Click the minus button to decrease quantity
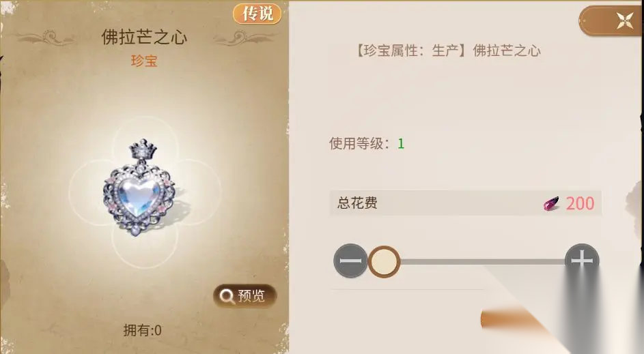 click(x=350, y=261)
